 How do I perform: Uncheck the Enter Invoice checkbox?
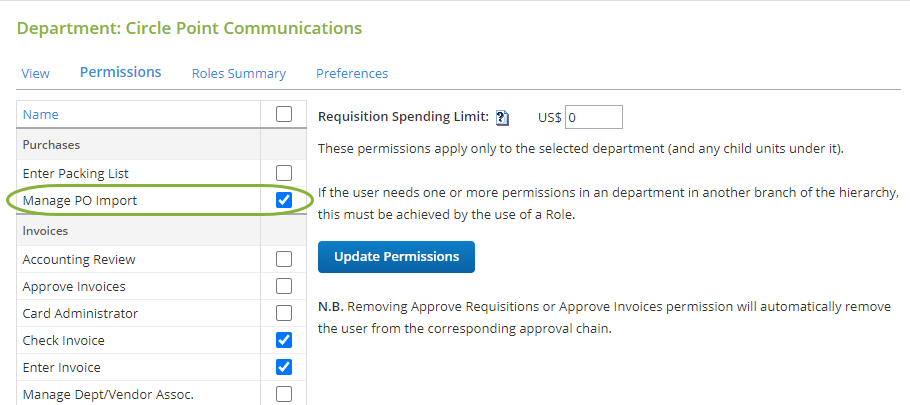click(x=284, y=367)
